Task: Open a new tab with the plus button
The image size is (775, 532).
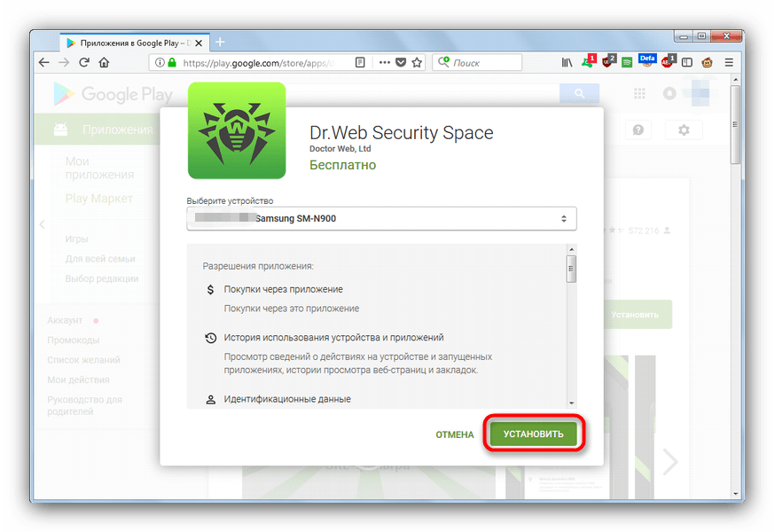Action: point(220,43)
